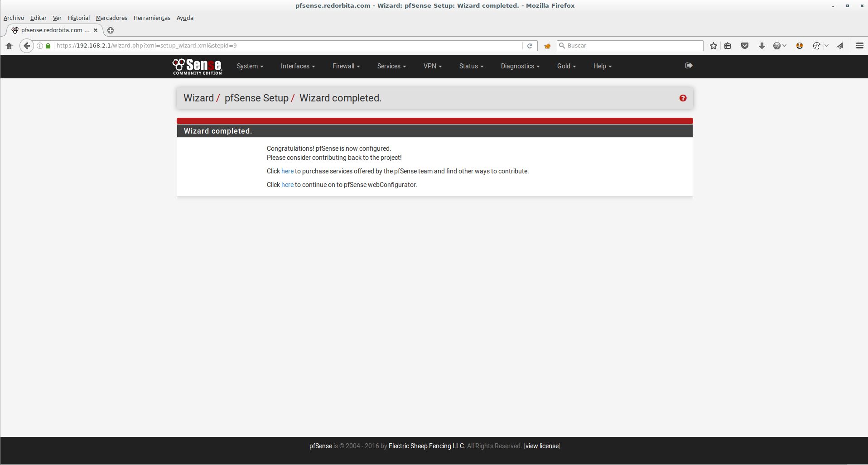Viewport: 868px width, 465px height.
Task: Click the pfSense Community Edition logo
Action: tap(197, 67)
